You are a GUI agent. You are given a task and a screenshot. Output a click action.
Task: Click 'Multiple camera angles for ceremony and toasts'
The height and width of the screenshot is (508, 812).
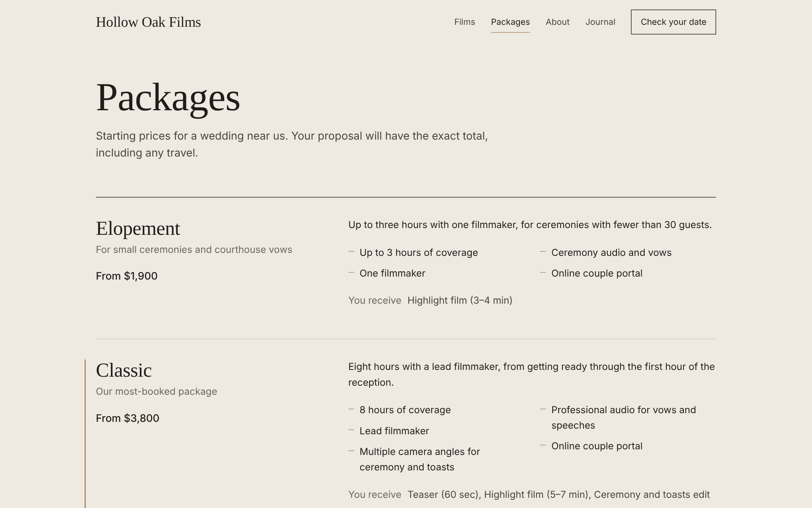tap(420, 459)
